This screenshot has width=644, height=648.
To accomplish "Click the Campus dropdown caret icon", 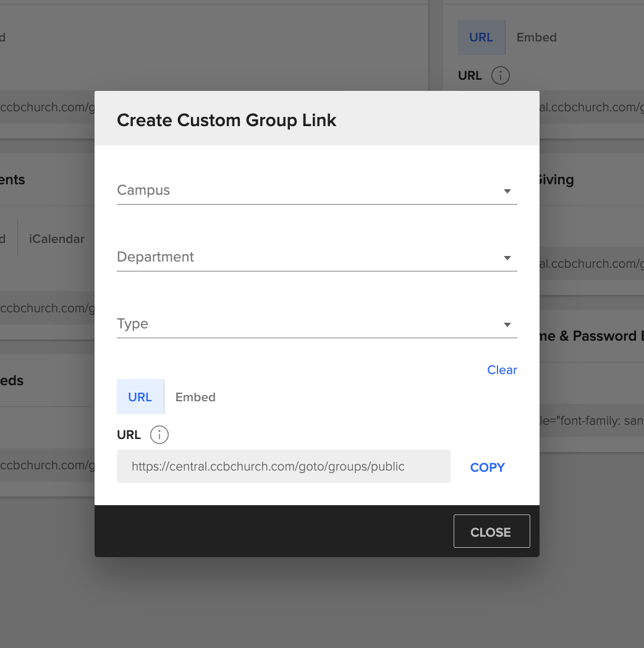I will (x=507, y=191).
